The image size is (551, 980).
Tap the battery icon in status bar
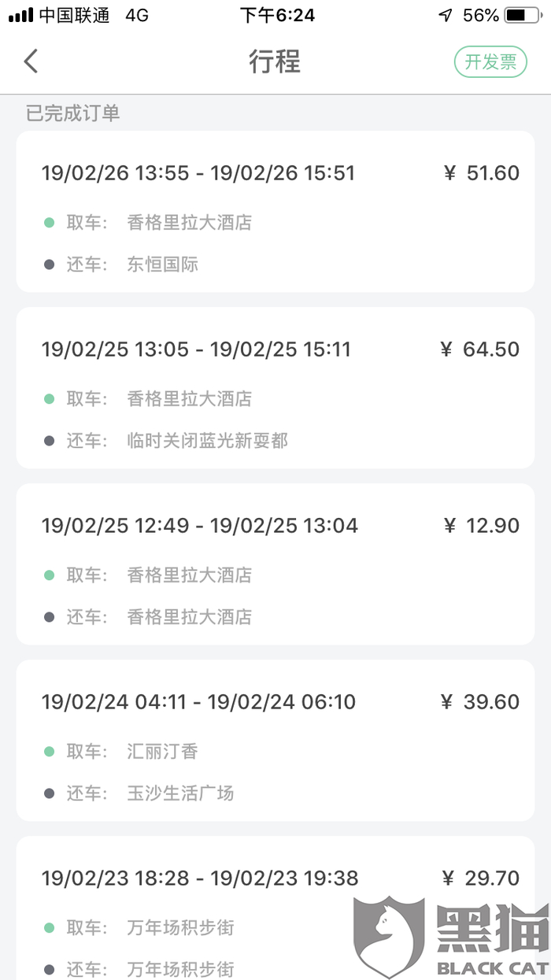(522, 15)
